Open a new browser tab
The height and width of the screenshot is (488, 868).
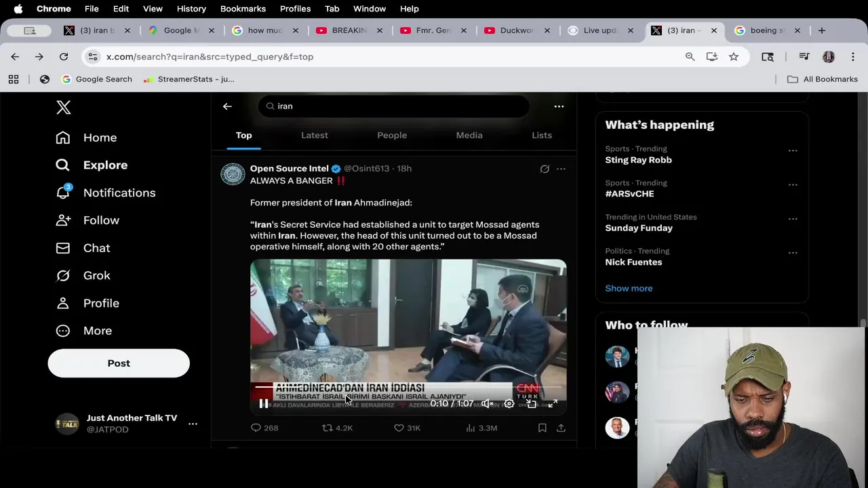click(x=821, y=30)
